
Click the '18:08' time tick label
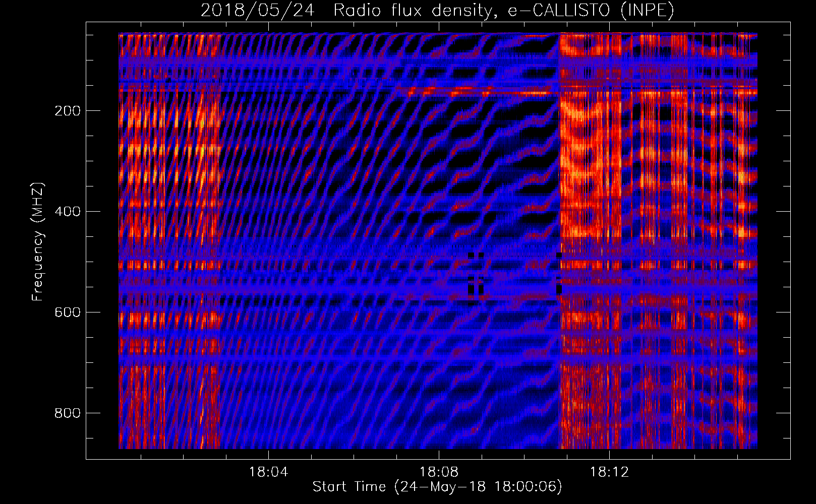(439, 472)
